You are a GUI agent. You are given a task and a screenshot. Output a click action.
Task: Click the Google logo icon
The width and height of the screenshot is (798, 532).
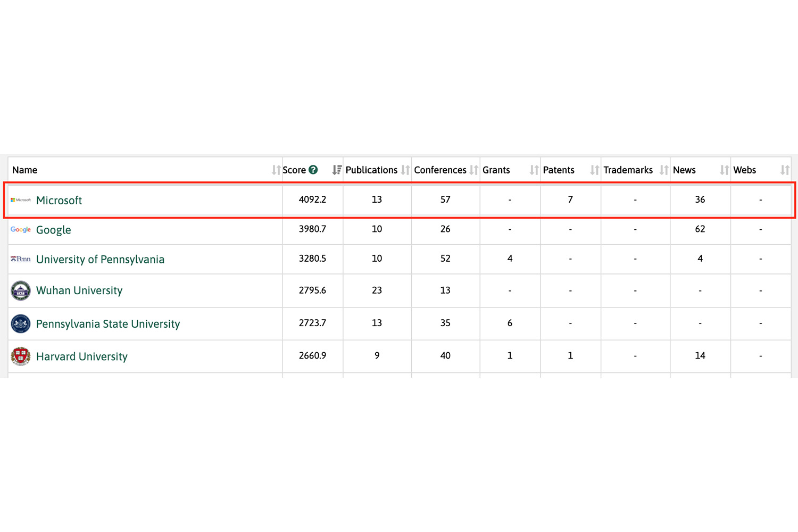click(21, 229)
